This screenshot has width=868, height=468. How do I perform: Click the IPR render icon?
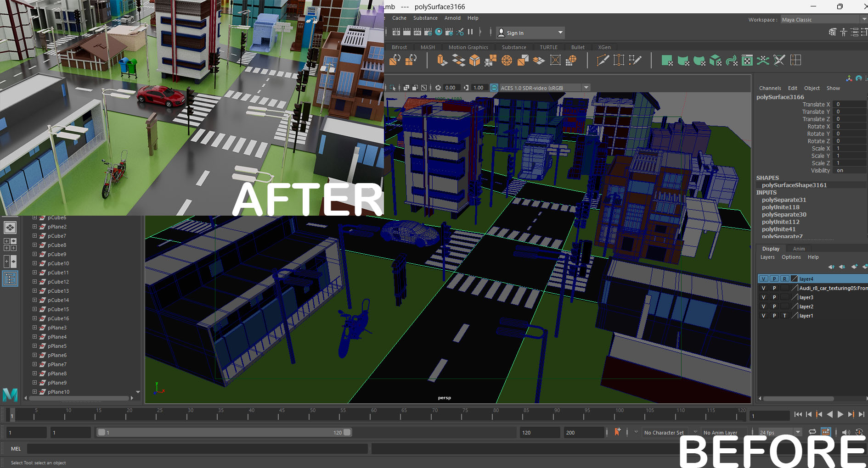point(417,32)
